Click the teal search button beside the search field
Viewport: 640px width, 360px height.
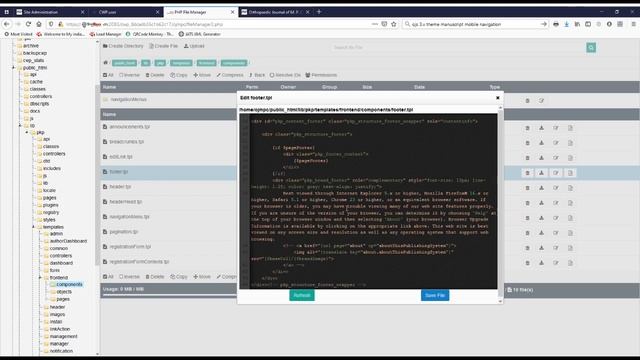[591, 48]
